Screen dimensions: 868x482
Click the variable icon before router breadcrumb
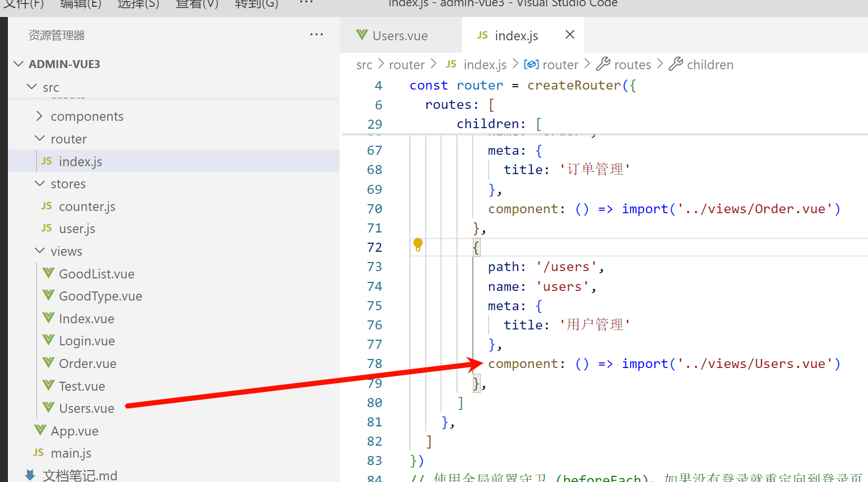531,64
